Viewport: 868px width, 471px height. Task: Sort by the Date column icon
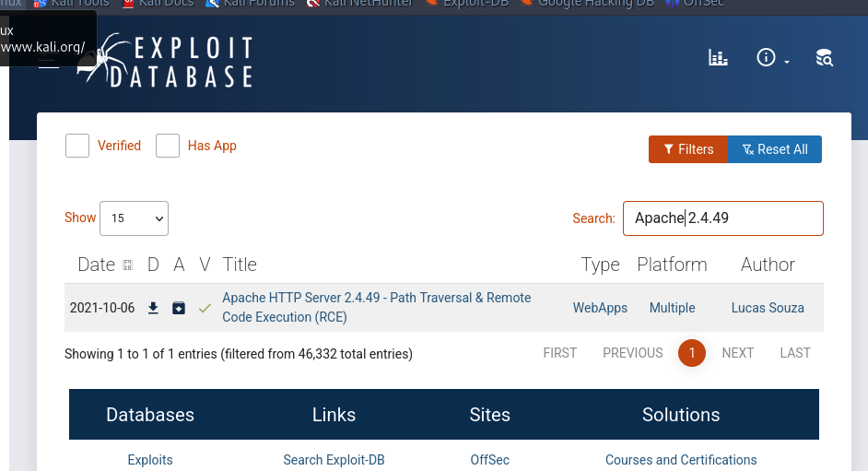click(x=127, y=265)
